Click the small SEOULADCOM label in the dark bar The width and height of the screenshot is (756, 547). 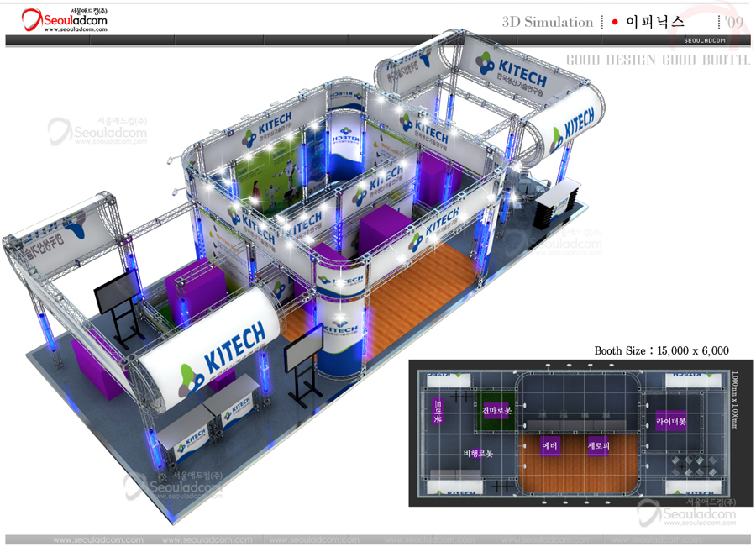coord(706,40)
